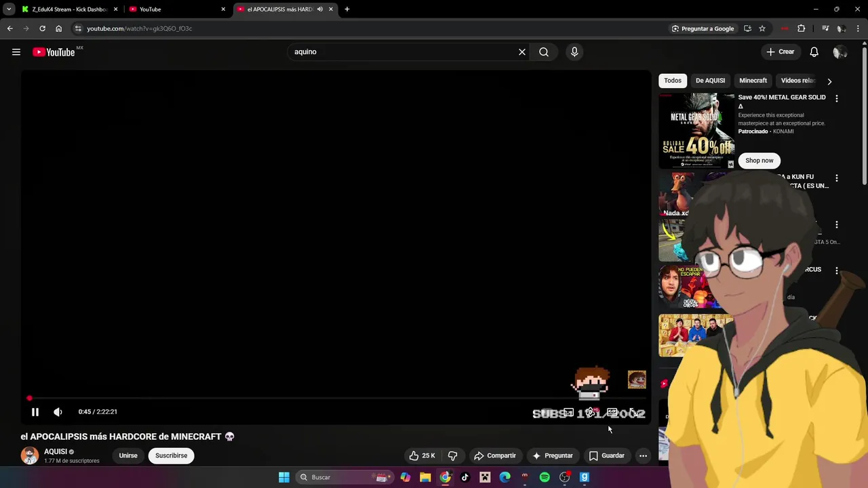This screenshot has height=488, width=868.
Task: Click Preguntar a Google lens button
Action: pyautogui.click(x=703, y=28)
